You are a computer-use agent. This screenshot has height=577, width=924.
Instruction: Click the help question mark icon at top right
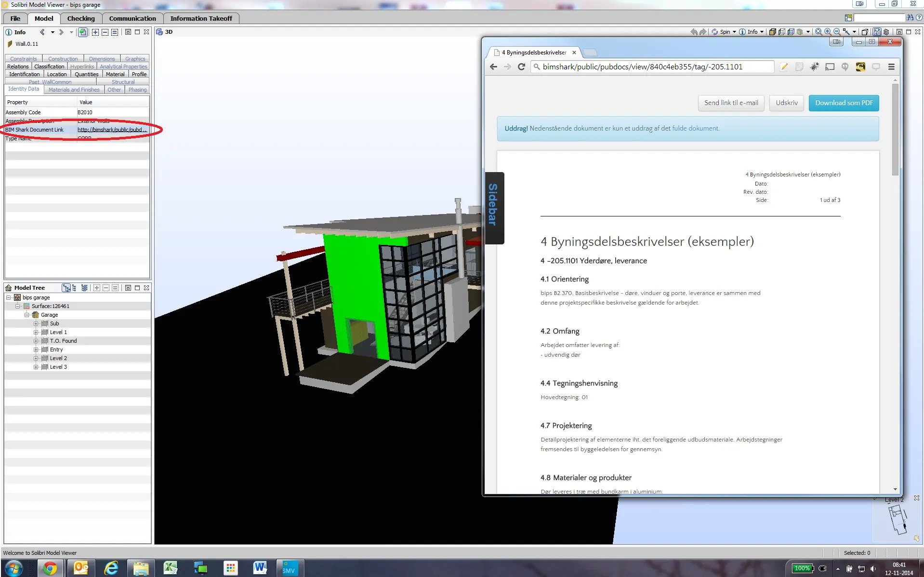(x=919, y=17)
